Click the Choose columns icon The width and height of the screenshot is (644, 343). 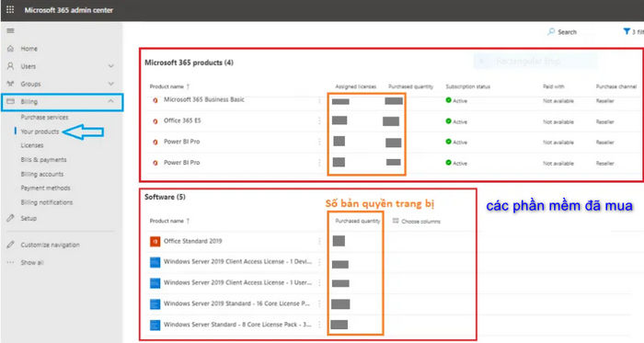click(x=396, y=221)
